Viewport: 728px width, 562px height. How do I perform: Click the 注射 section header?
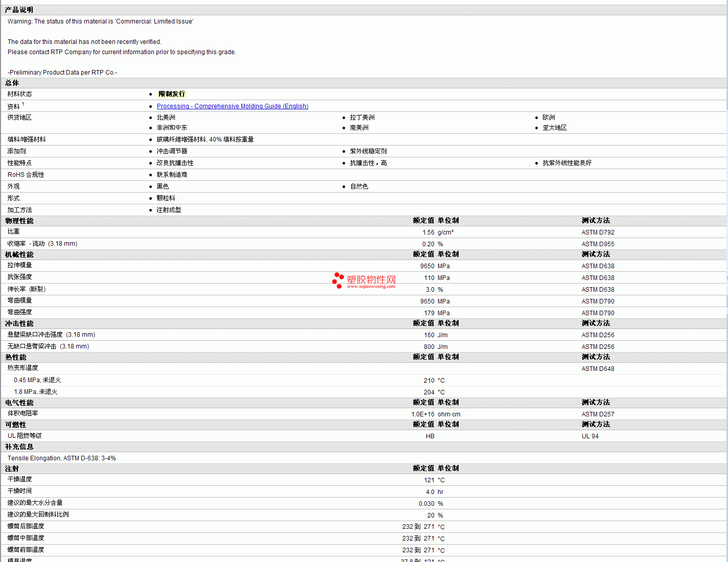pyautogui.click(x=12, y=469)
